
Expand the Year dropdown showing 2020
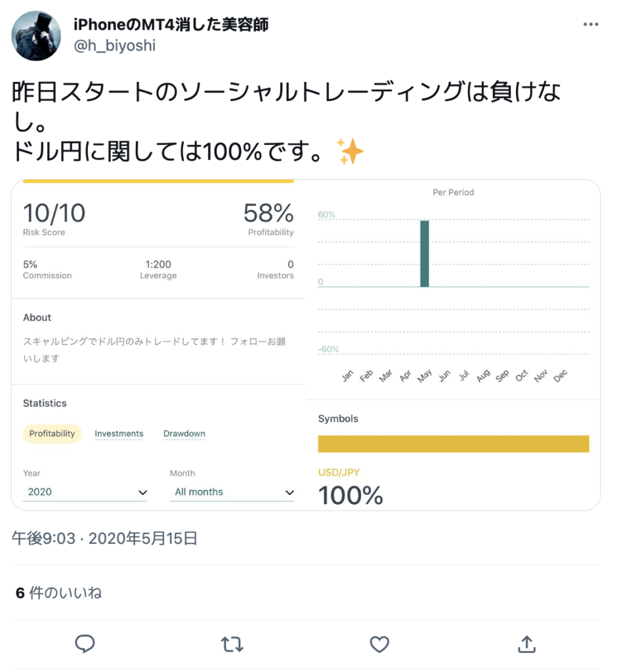coord(85,492)
